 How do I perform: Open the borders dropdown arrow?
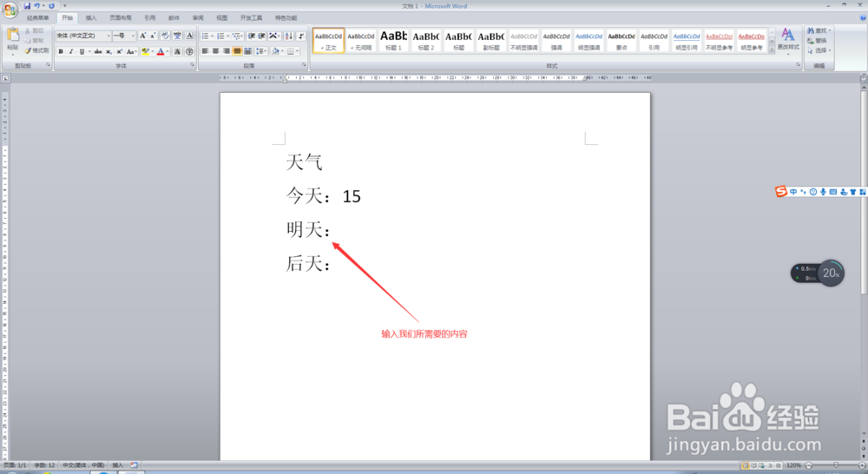tap(297, 51)
